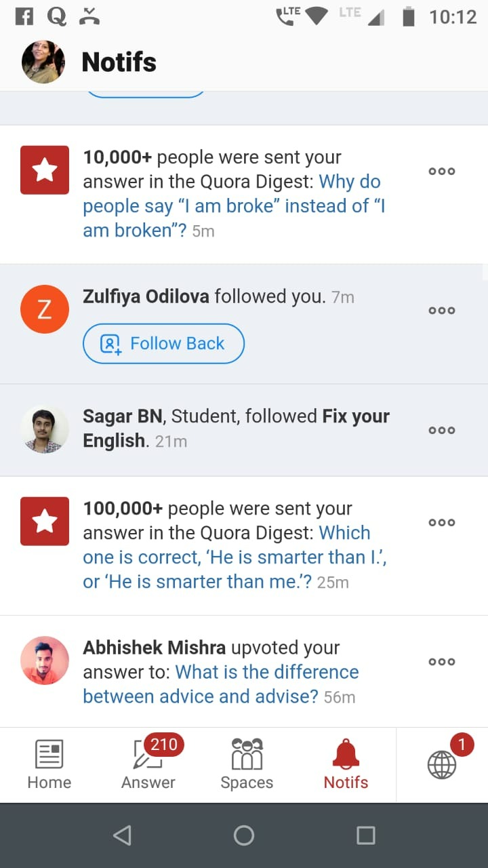The height and width of the screenshot is (868, 488).
Task: Switch to the Answer tab
Action: point(148,765)
